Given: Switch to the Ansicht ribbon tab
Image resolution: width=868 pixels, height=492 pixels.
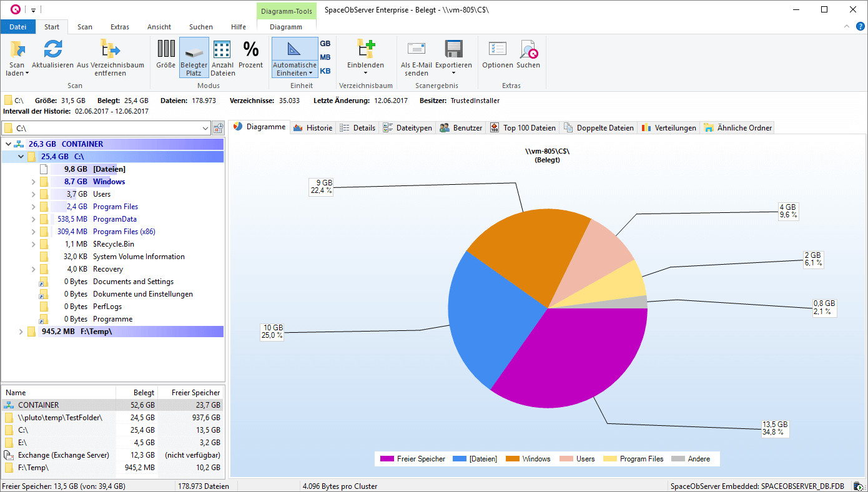Looking at the screenshot, I should tap(159, 27).
